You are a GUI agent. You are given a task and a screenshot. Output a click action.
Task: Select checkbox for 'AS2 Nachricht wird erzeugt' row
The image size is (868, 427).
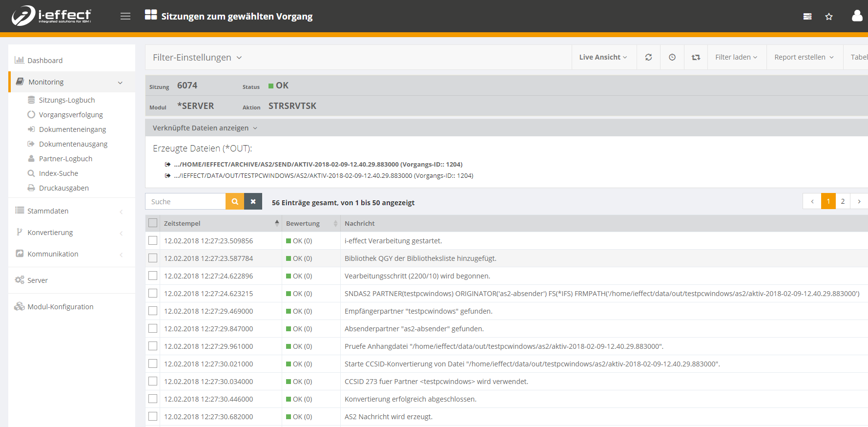153,417
